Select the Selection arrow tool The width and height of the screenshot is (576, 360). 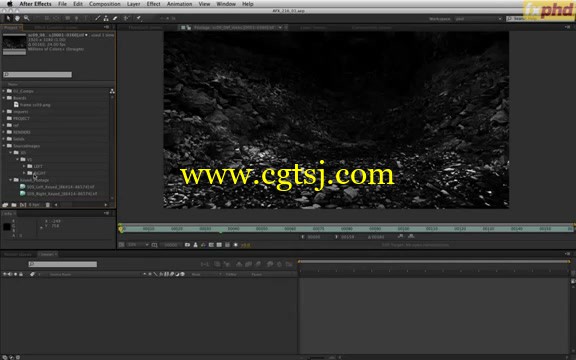(8, 18)
